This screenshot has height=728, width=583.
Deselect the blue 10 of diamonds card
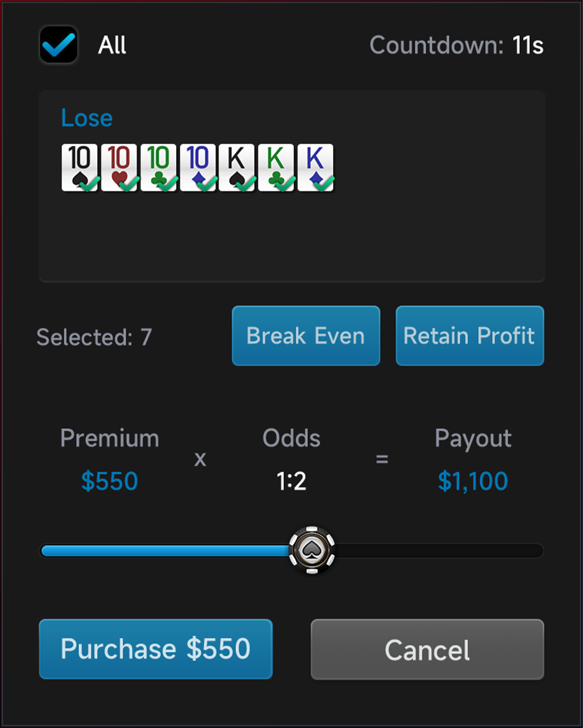tap(198, 168)
